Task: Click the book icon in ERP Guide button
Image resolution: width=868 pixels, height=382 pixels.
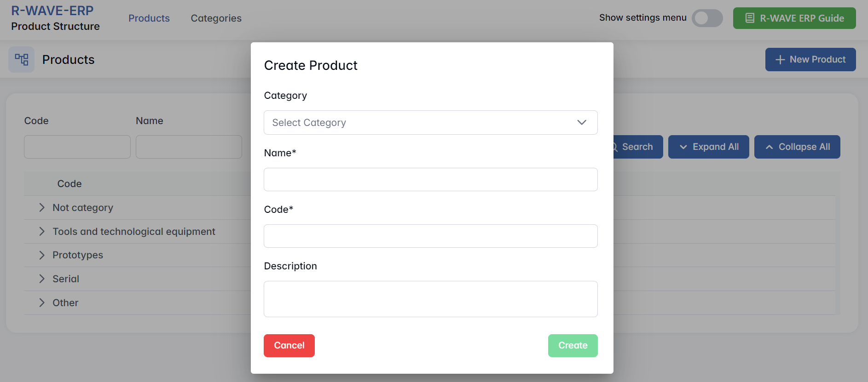Action: (x=750, y=18)
